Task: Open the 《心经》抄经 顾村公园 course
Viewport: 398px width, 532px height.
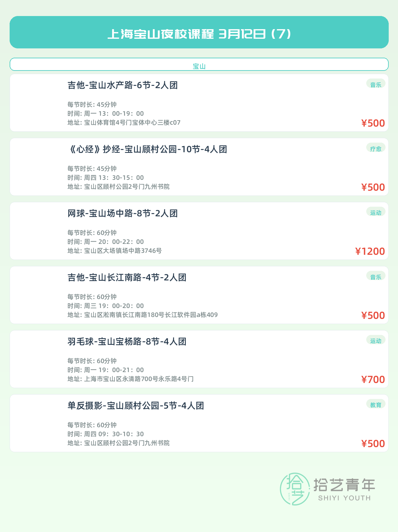Action: click(x=147, y=149)
